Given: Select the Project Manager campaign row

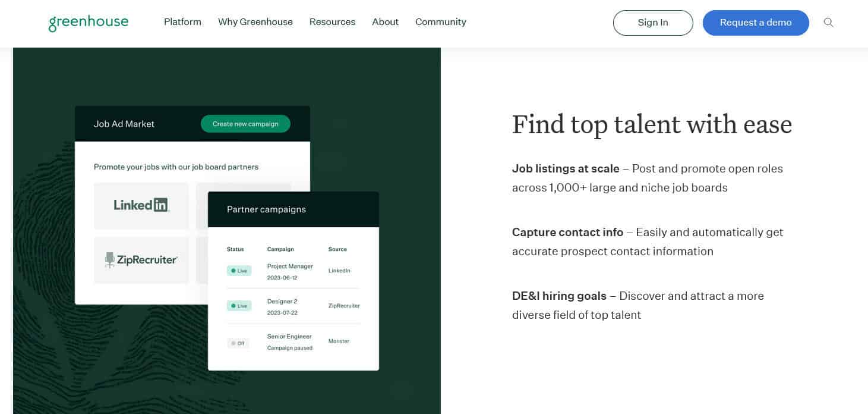Looking at the screenshot, I should 290,271.
